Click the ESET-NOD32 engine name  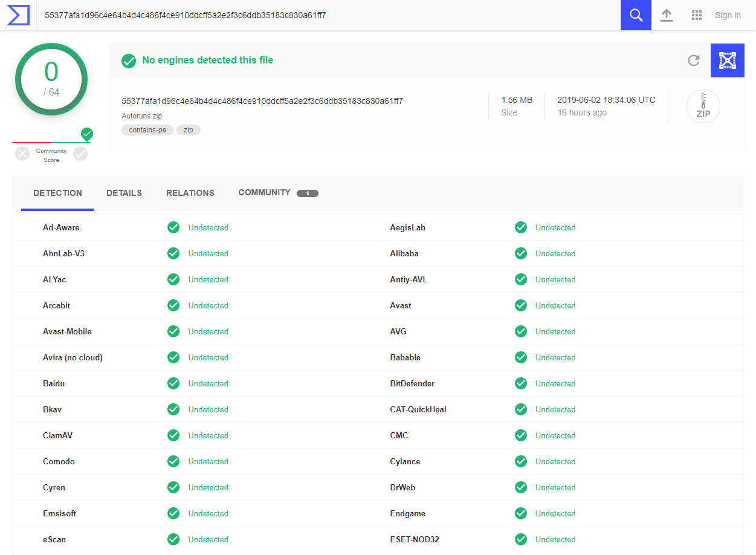click(415, 539)
